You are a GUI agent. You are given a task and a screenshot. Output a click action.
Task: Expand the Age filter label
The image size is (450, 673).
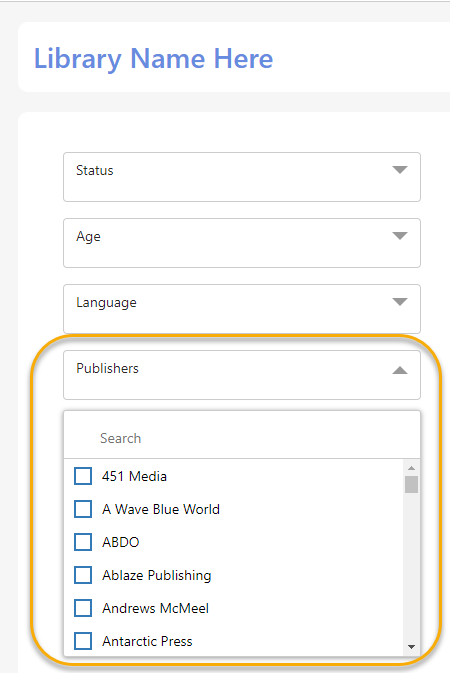88,237
